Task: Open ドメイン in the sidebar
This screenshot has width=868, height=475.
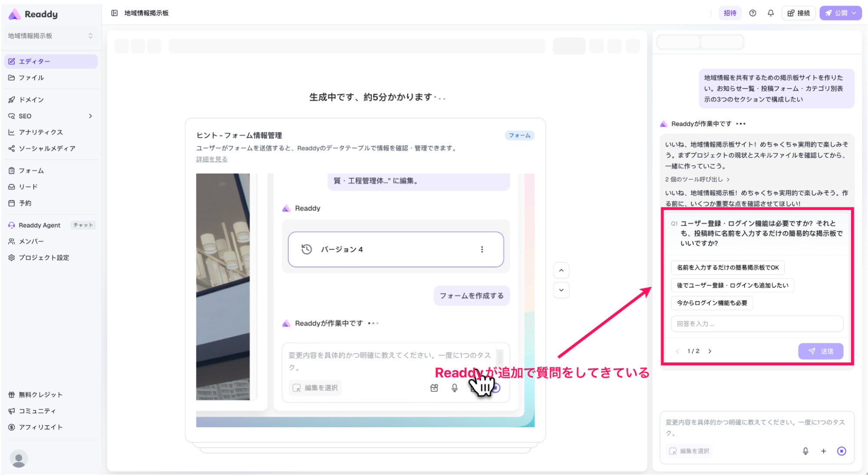Action: coord(51,99)
